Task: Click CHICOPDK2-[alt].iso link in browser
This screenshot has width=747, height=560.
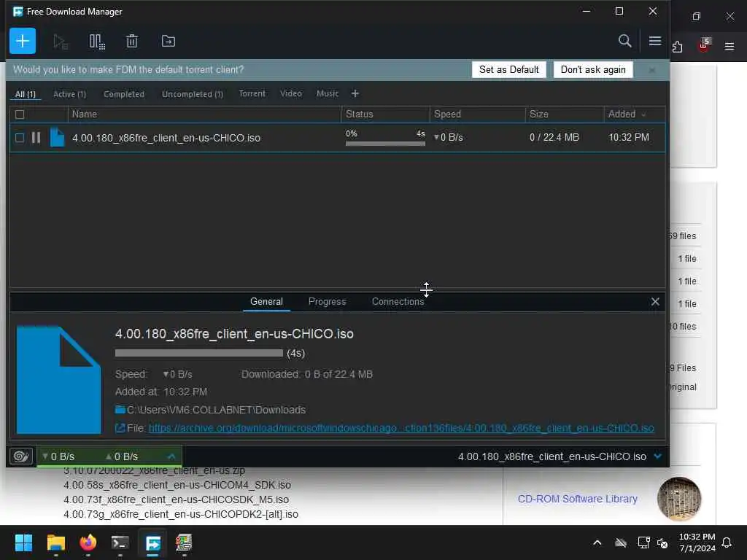Action: point(181,514)
